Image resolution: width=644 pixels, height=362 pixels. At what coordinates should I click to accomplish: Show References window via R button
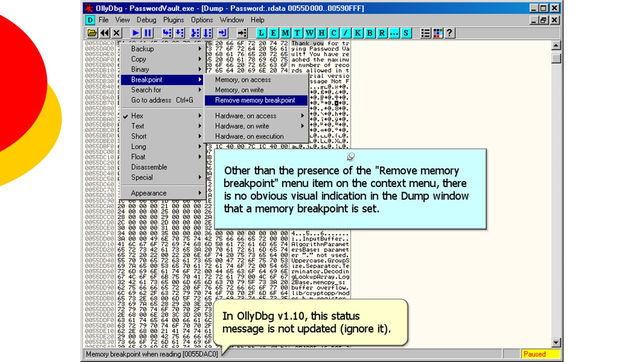[x=382, y=33]
